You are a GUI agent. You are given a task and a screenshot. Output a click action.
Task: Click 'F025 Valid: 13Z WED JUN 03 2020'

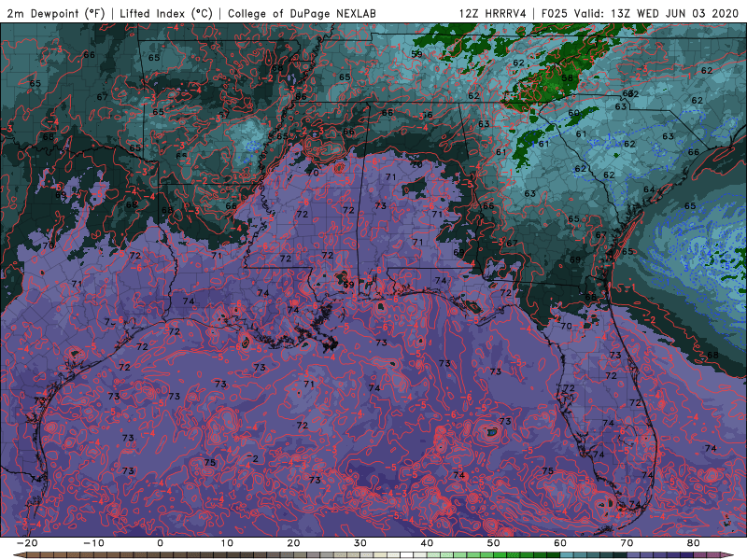click(x=640, y=14)
